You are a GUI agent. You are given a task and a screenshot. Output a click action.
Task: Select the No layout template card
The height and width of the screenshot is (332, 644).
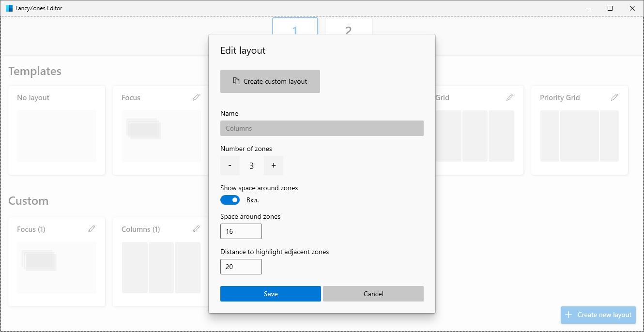57,130
